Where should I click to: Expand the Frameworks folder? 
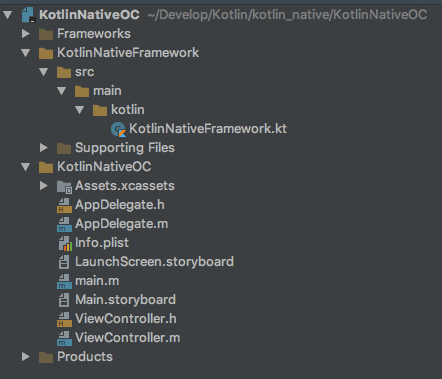click(26, 34)
